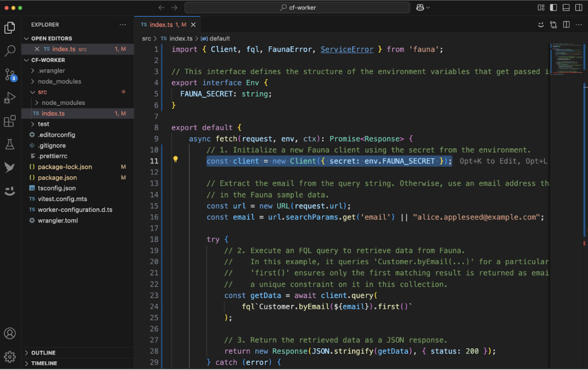Open the .editorconfig file
The image size is (588, 370).
click(78, 135)
